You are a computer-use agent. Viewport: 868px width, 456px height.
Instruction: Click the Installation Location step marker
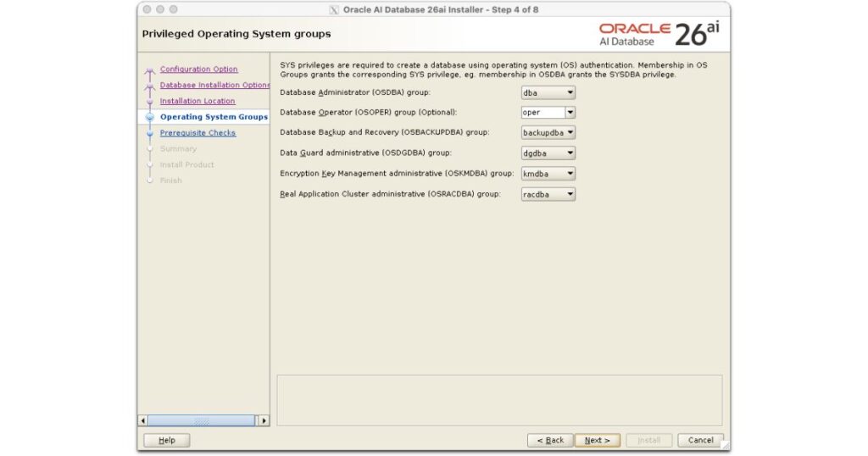pyautogui.click(x=149, y=102)
